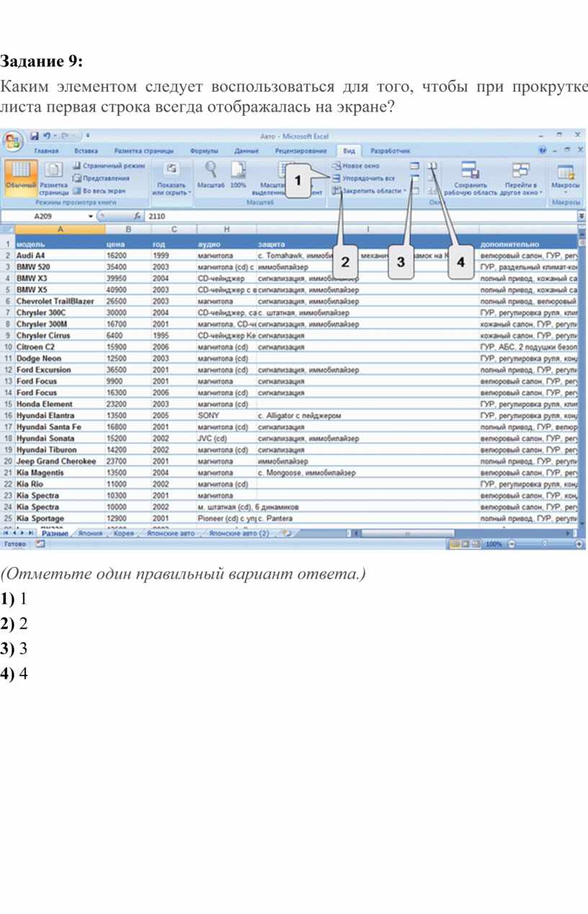Open Показать или скрыть dropdown

point(171,178)
